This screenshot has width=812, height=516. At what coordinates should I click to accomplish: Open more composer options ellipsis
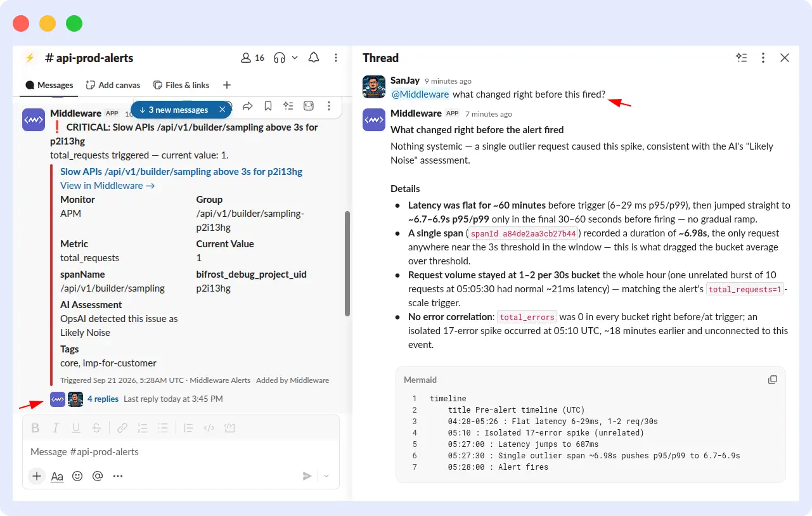coord(118,476)
